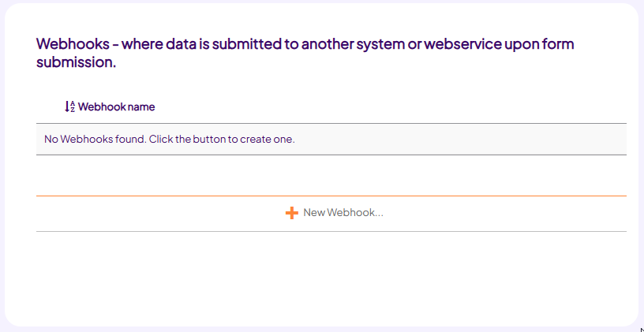Click the Webhooks section heading text
The width and height of the screenshot is (644, 332).
click(305, 54)
